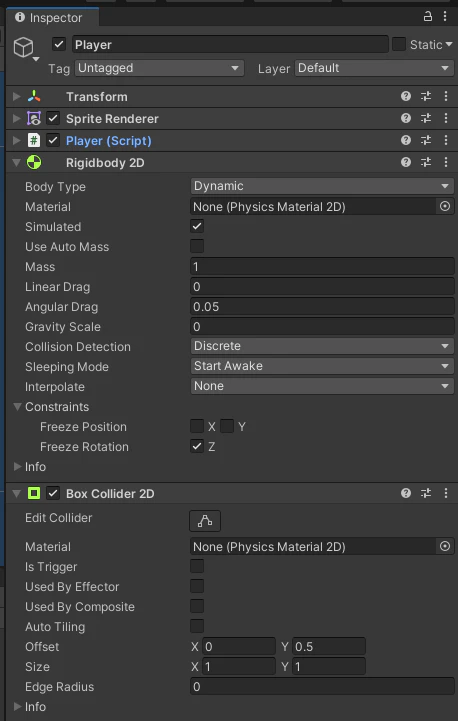The height and width of the screenshot is (721, 458).
Task: Expand the Transform component
Action: pyautogui.click(x=17, y=96)
